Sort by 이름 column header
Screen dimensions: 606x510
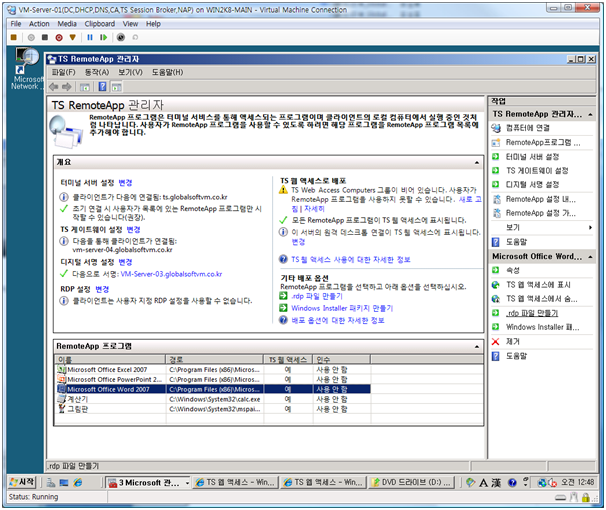110,360
